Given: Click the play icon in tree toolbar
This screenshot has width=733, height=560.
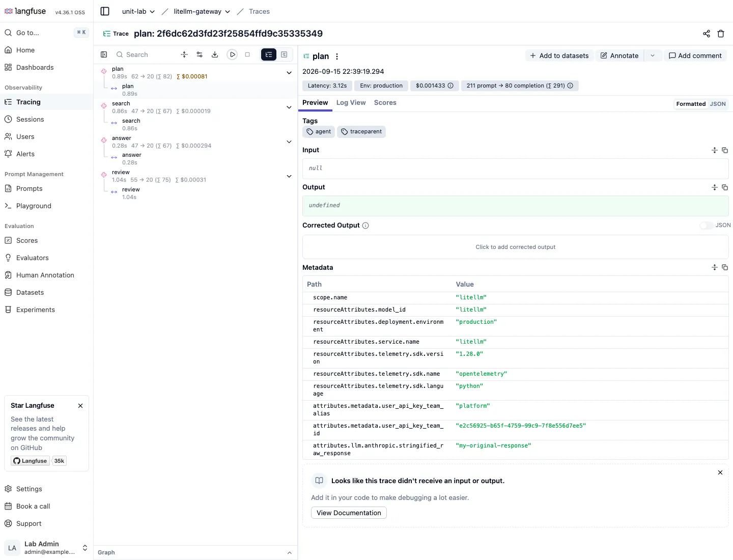Looking at the screenshot, I should (x=232, y=54).
